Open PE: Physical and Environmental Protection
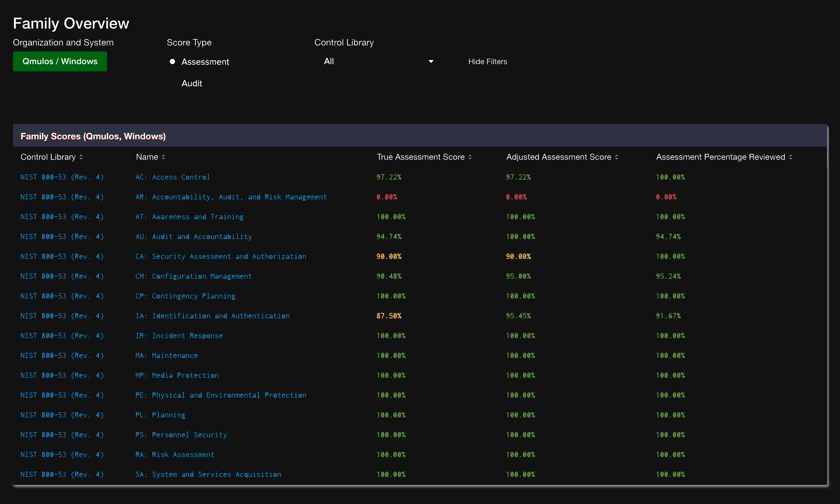Screen dimensions: 840x504 pyautogui.click(x=221, y=395)
